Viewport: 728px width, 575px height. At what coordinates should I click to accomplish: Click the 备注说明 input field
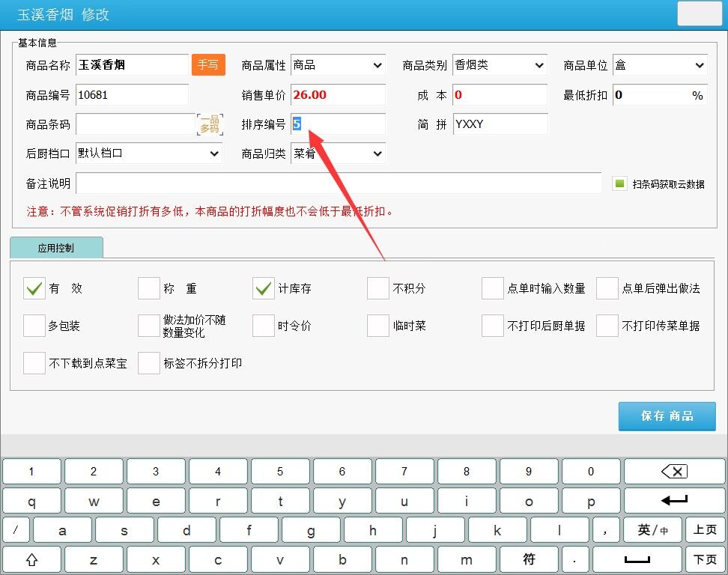click(x=338, y=183)
